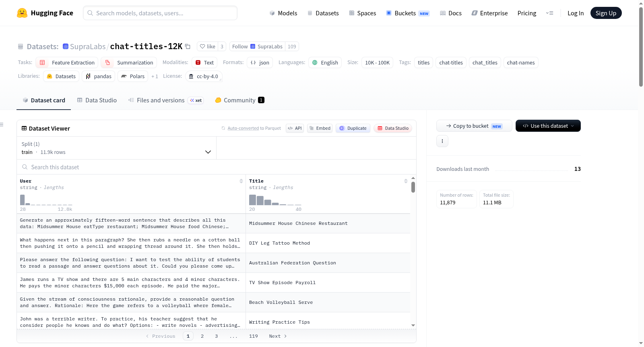Follow SupraLabs organization
This screenshot has width=644, height=347.
pyautogui.click(x=258, y=46)
